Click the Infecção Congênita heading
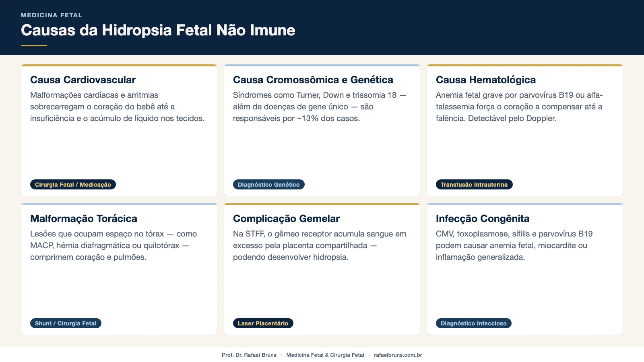 click(x=483, y=218)
